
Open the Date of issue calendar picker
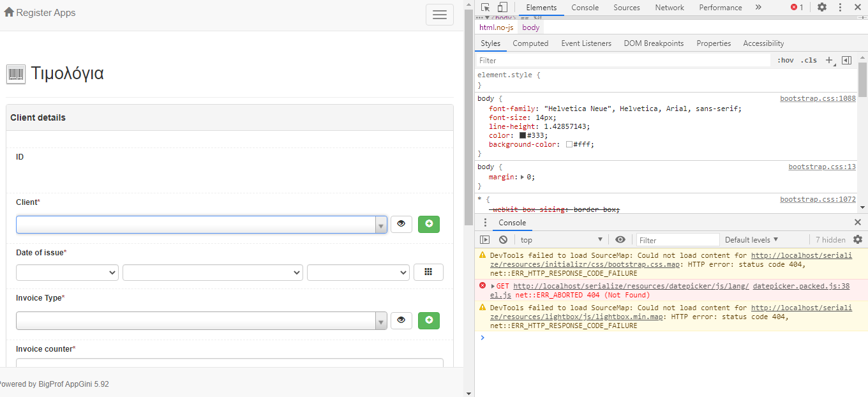pos(428,273)
